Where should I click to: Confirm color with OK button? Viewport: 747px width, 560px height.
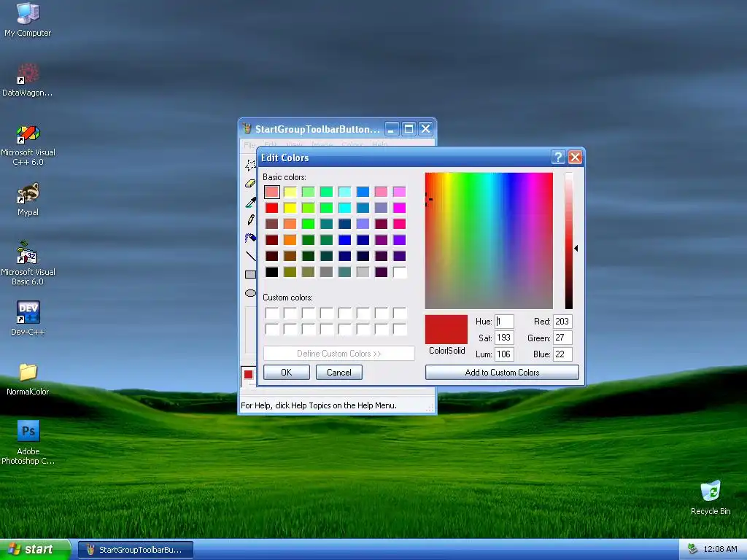pos(286,373)
